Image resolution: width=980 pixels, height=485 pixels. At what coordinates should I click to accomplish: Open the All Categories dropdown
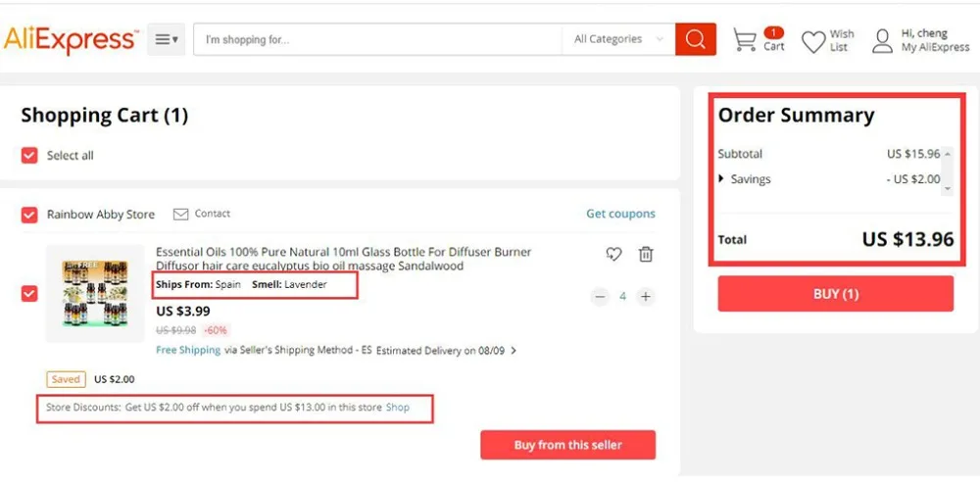pyautogui.click(x=618, y=39)
